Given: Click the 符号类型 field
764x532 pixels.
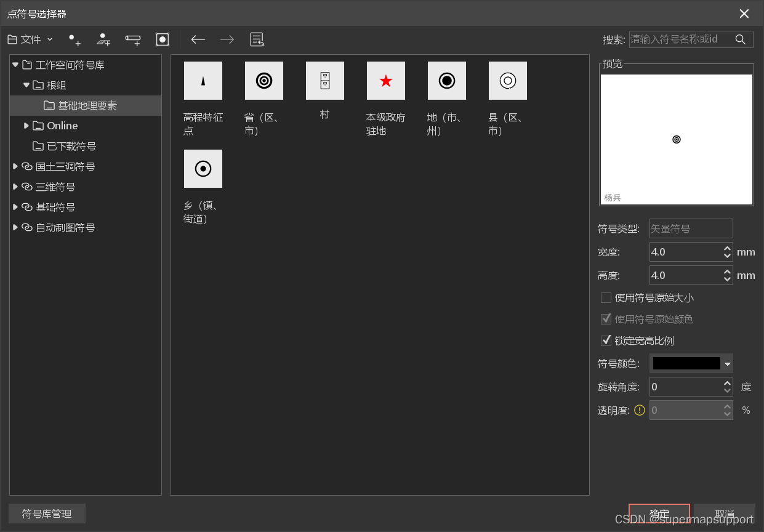Looking at the screenshot, I should pos(691,228).
